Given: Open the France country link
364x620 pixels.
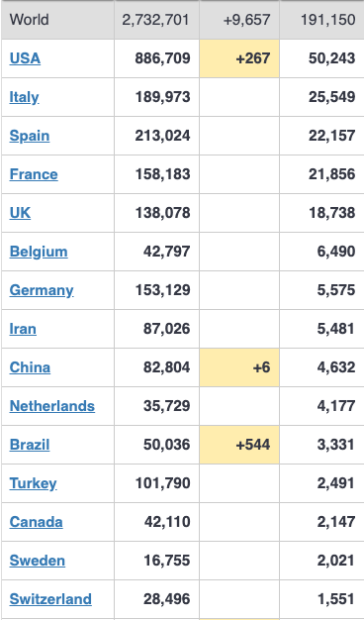Looking at the screenshot, I should (x=34, y=174).
